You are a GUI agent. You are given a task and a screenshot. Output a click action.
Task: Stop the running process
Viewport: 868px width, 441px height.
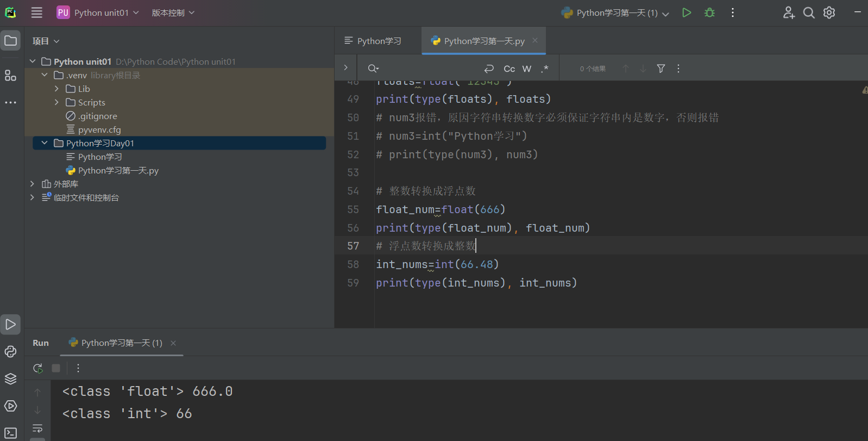(x=56, y=368)
